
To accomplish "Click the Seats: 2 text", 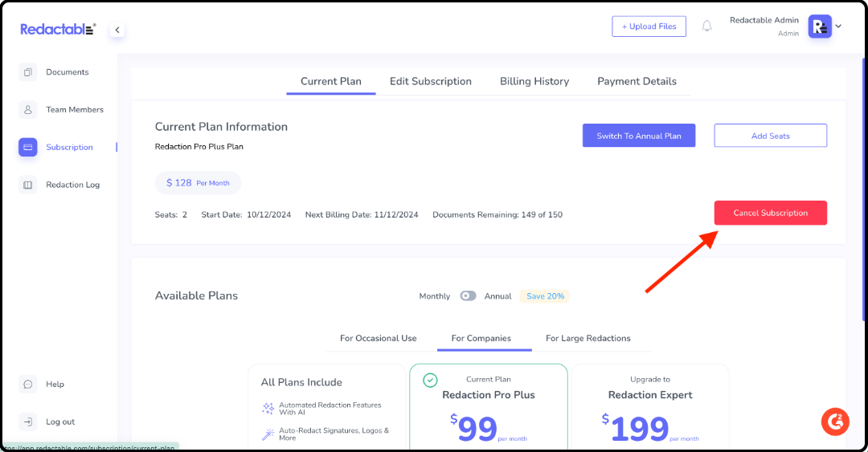I will coord(171,214).
